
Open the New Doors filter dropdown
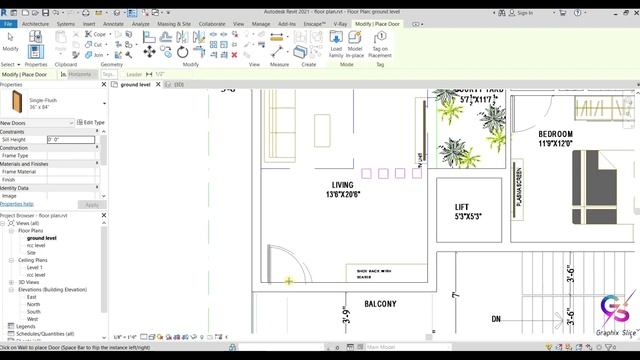pos(37,123)
